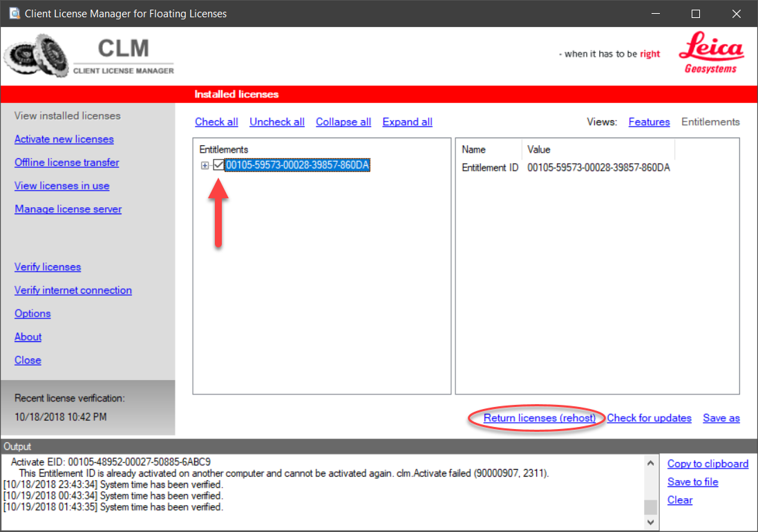Click Collapse all link
The height and width of the screenshot is (532, 758).
coord(343,122)
